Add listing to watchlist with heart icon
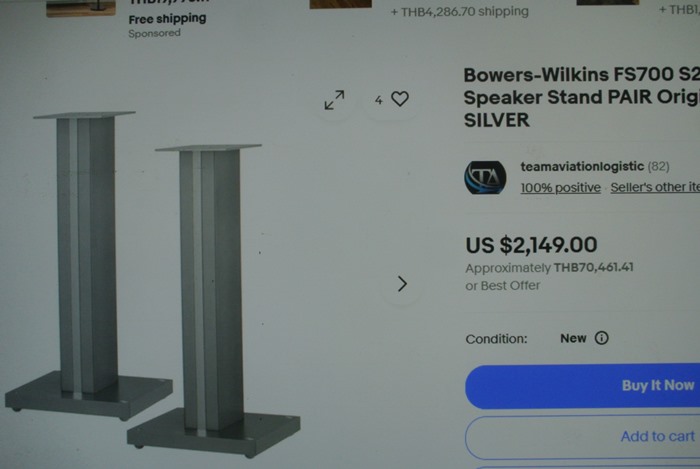Image resolution: width=700 pixels, height=469 pixels. (x=400, y=99)
